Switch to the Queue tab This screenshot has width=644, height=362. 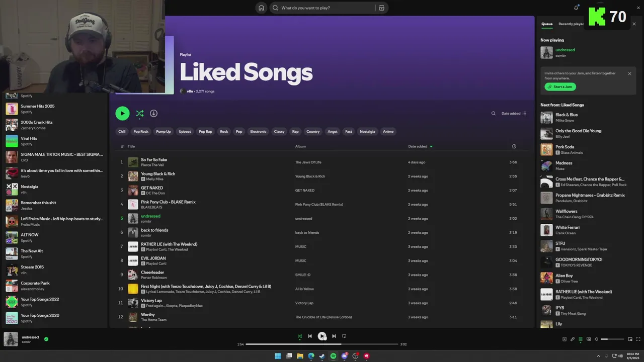click(x=547, y=24)
